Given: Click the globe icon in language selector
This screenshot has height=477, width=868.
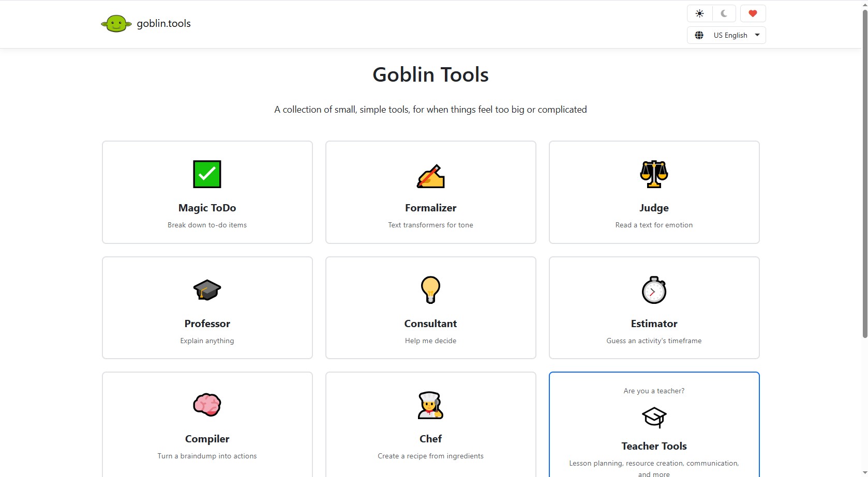Looking at the screenshot, I should pos(699,35).
